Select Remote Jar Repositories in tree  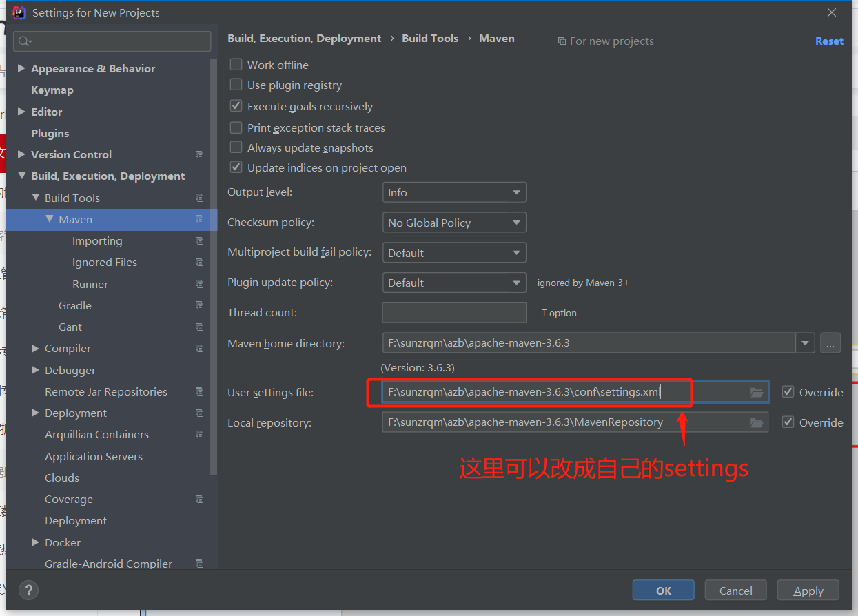[106, 391]
